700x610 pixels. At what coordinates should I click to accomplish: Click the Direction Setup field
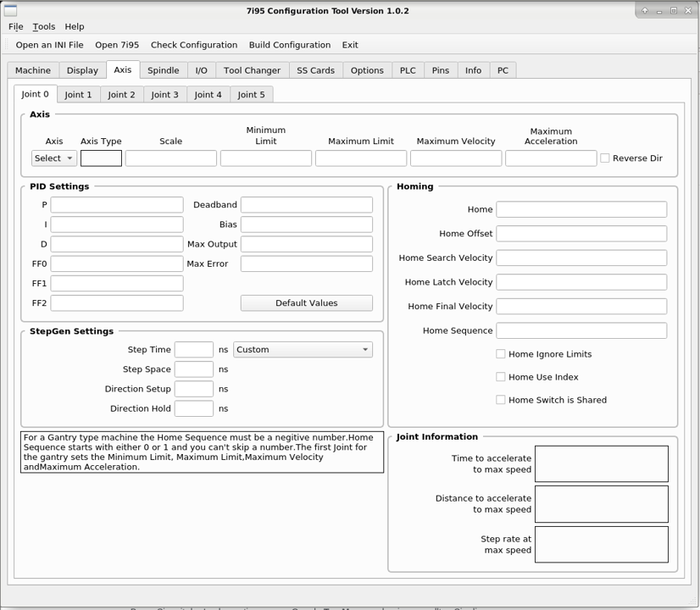coord(194,389)
